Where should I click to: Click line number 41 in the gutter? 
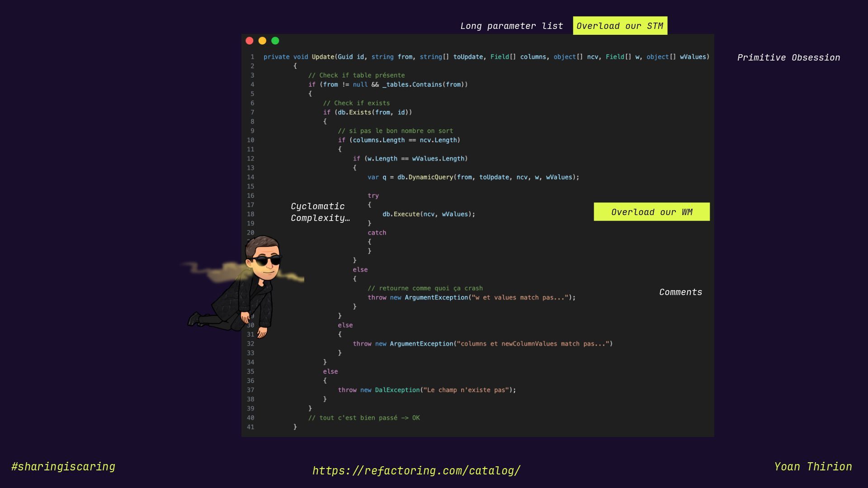pos(250,427)
